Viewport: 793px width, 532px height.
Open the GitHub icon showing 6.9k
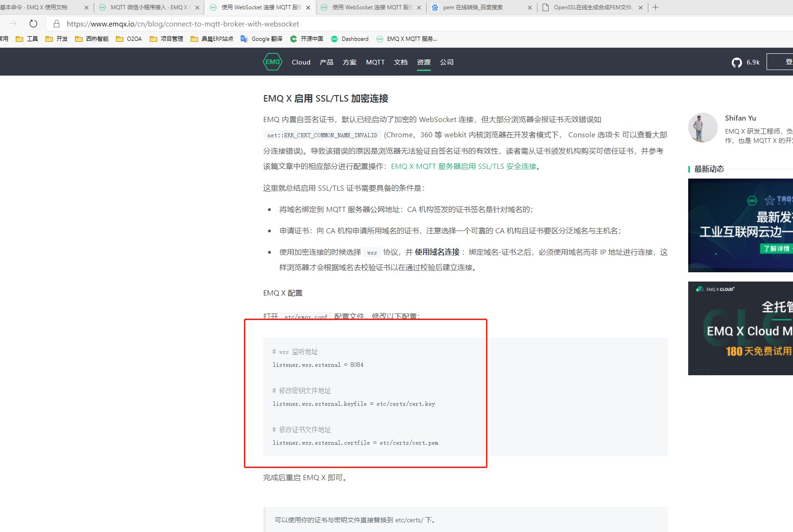(x=736, y=62)
